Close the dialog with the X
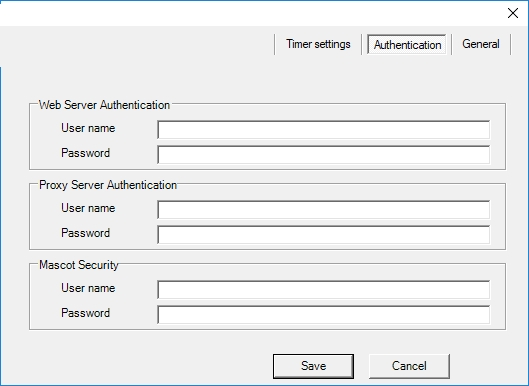 pos(513,13)
